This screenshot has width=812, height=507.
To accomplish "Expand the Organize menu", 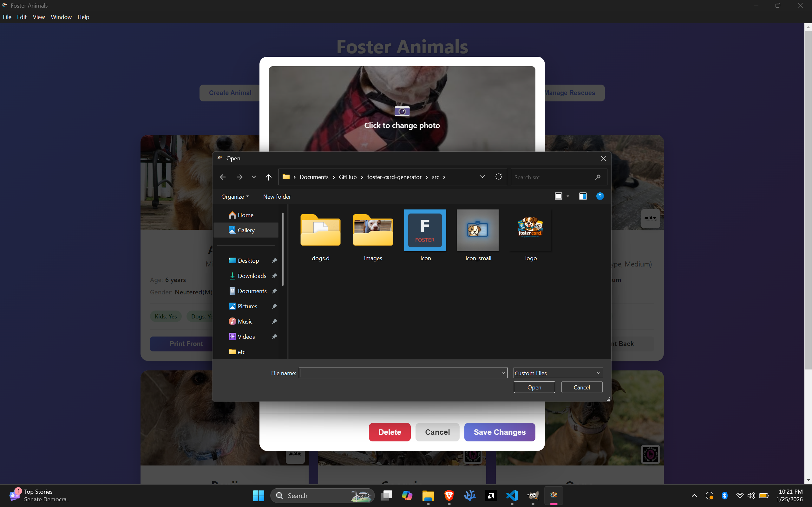I will [235, 196].
